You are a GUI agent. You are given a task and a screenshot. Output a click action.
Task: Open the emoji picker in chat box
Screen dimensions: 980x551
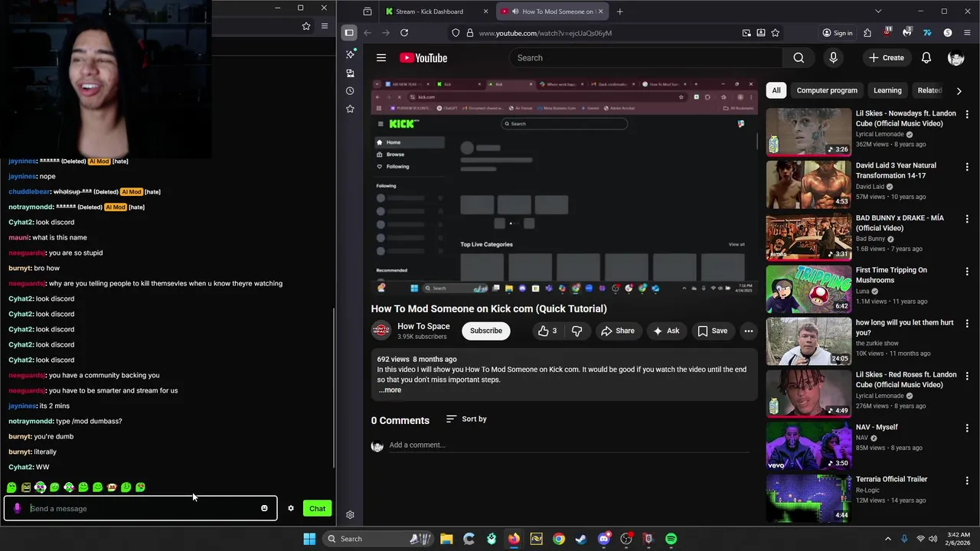point(264,508)
